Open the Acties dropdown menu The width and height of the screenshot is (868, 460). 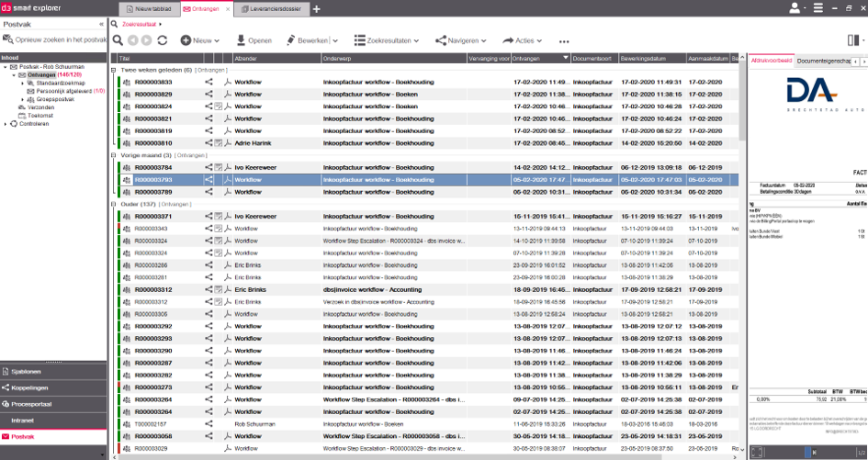(x=522, y=40)
